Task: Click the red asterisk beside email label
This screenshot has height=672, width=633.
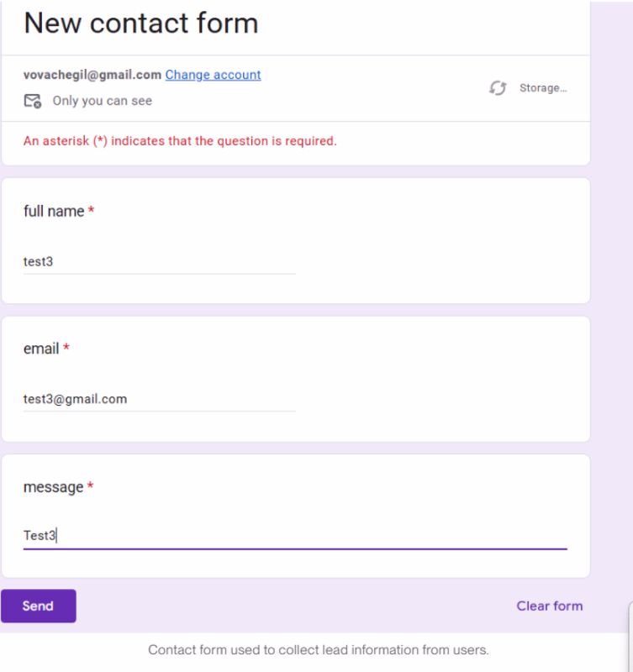Action: click(66, 348)
